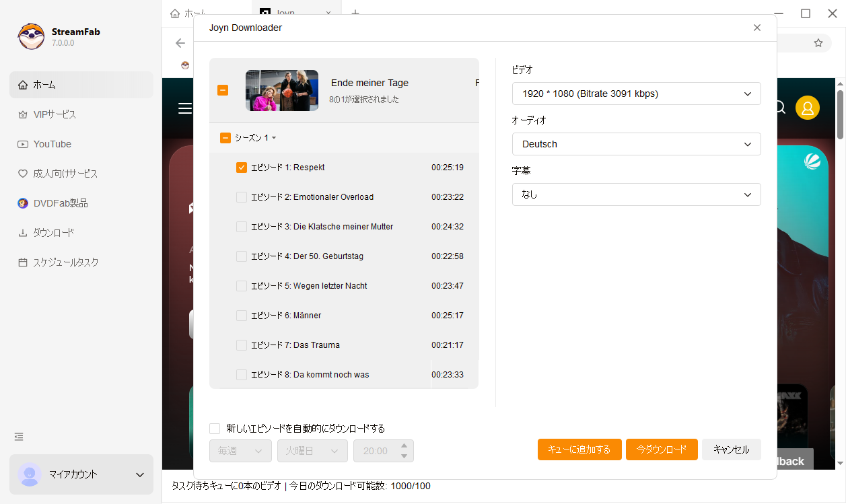
Task: Open the ビデオ resolution dropdown
Action: click(x=636, y=94)
